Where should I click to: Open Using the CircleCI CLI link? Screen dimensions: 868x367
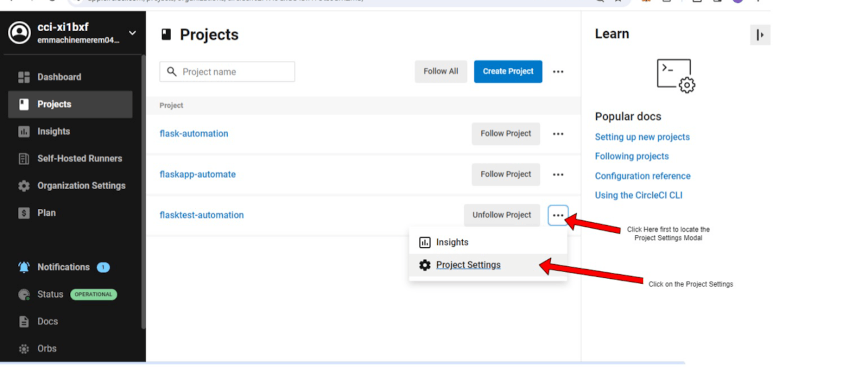pos(639,195)
